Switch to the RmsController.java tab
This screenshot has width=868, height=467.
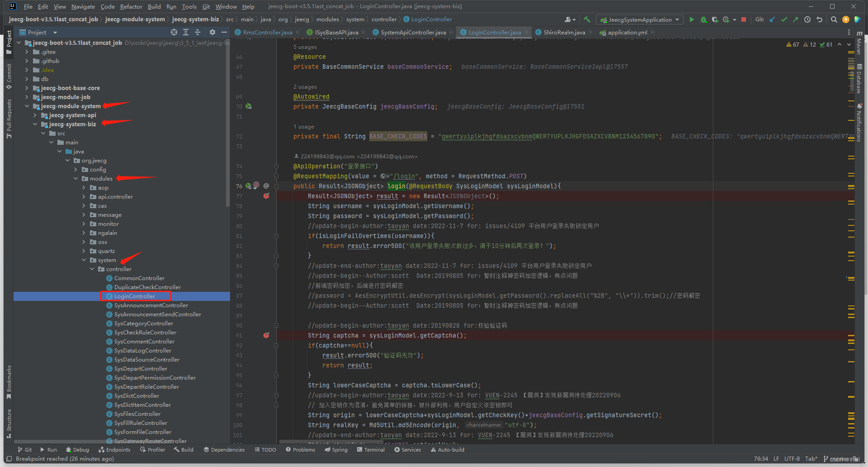click(267, 32)
